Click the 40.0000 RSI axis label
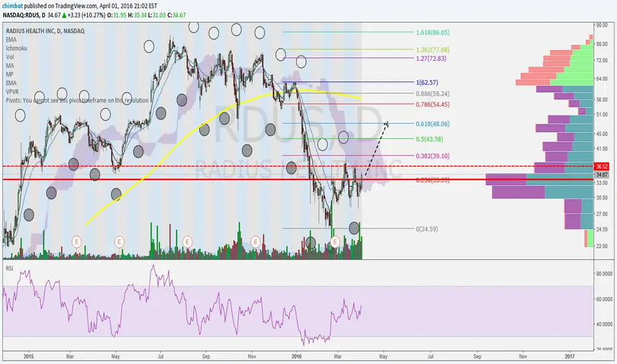This screenshot has height=364, width=617. (604, 325)
